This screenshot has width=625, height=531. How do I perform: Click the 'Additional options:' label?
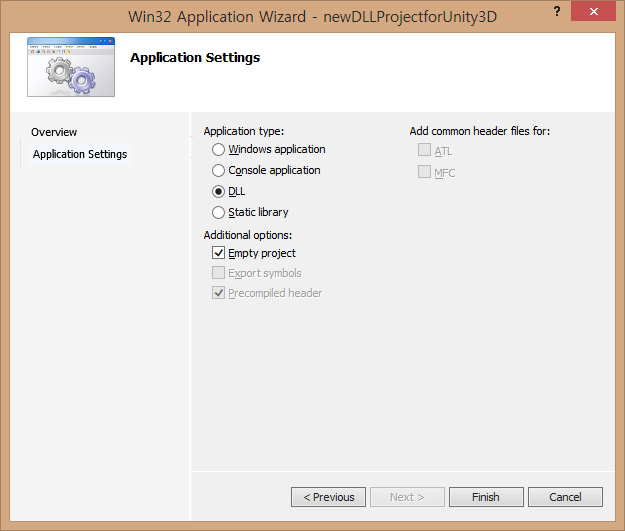pos(248,235)
